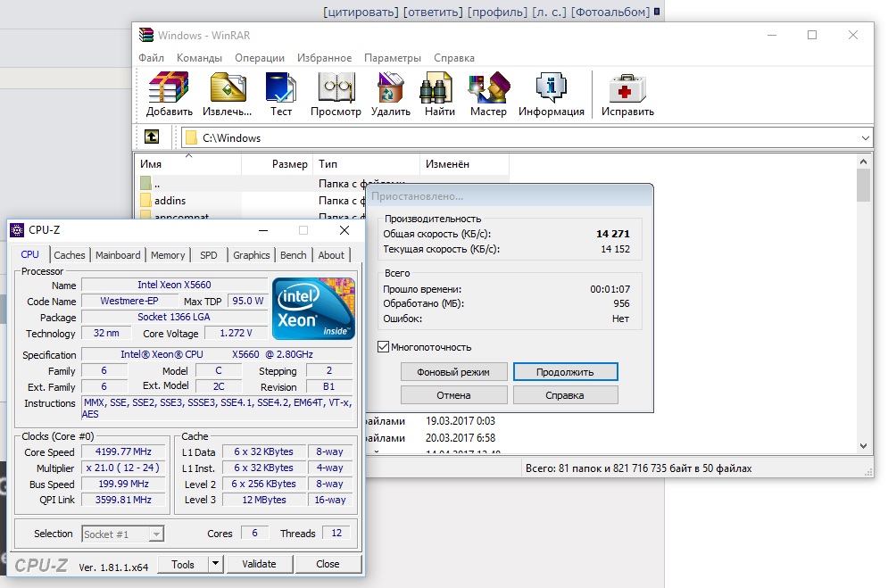This screenshot has height=588, width=888.
Task: Open the Команды menu
Action: point(199,58)
